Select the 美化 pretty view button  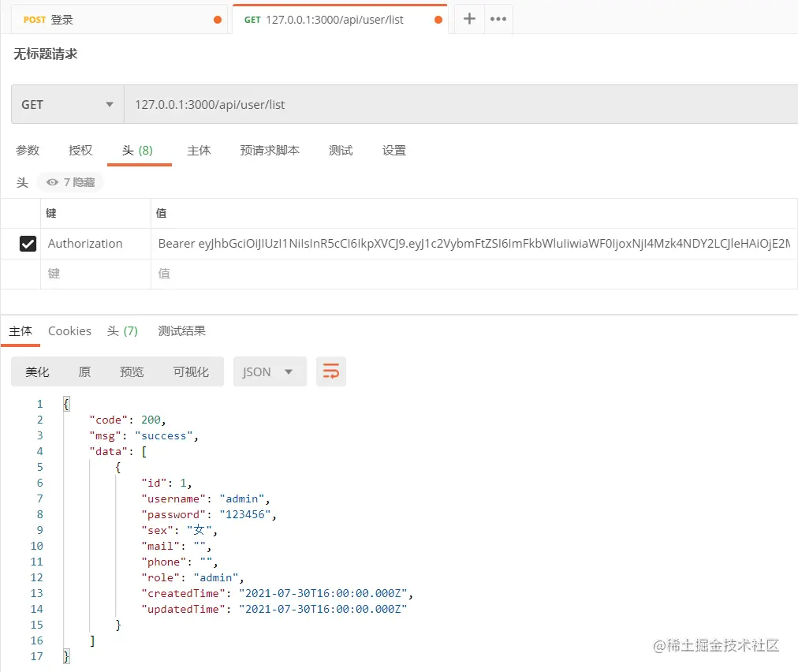coord(37,372)
